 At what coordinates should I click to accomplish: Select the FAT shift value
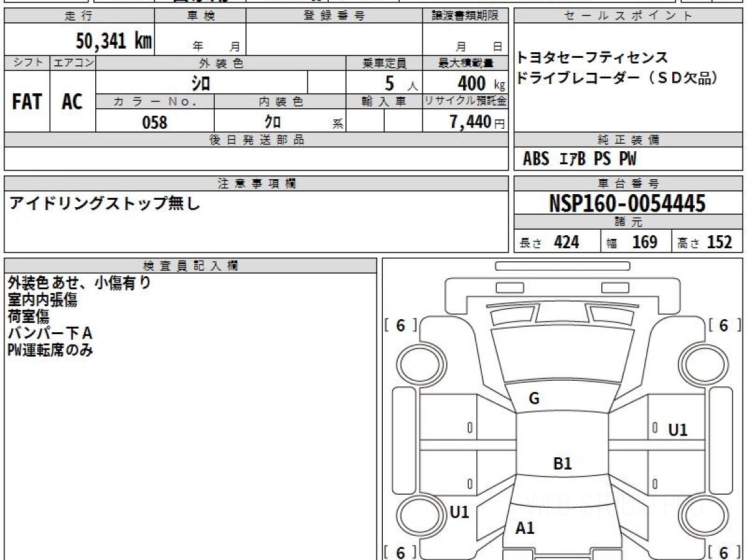coord(27,102)
